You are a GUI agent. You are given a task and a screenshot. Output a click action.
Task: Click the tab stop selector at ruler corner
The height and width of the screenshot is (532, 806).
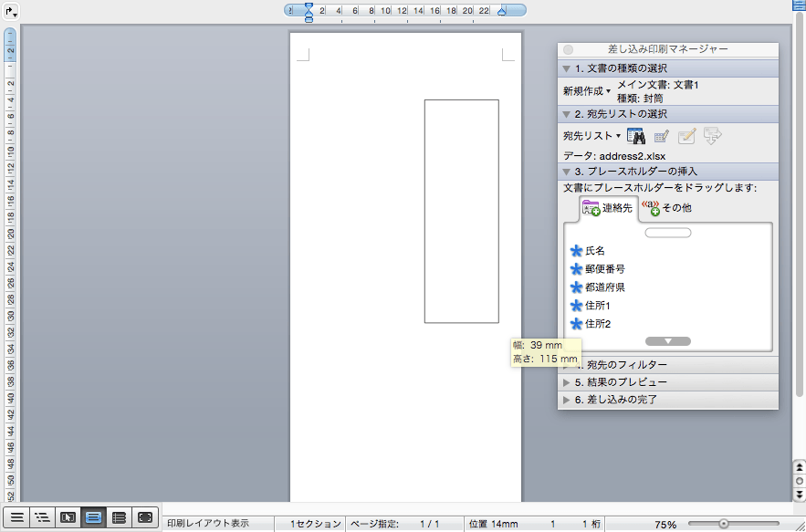(x=11, y=11)
